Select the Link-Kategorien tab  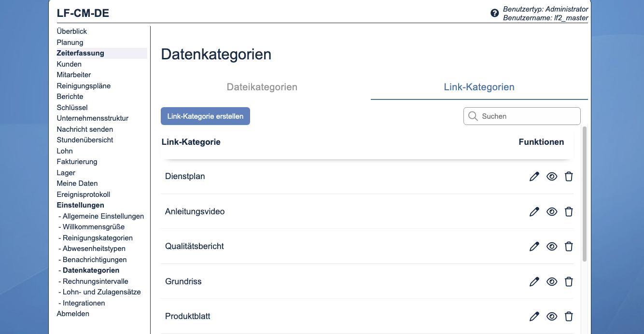coord(479,87)
